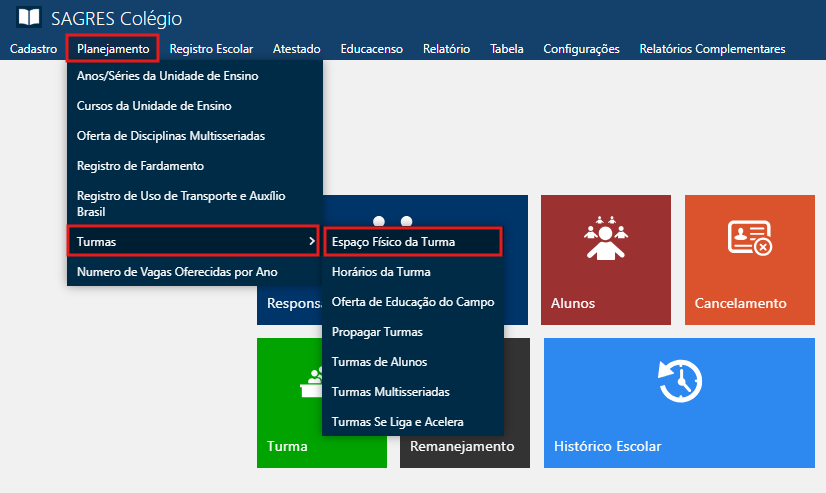This screenshot has height=493, width=826.
Task: Open the Relatórios Complementares menu
Action: tap(712, 48)
